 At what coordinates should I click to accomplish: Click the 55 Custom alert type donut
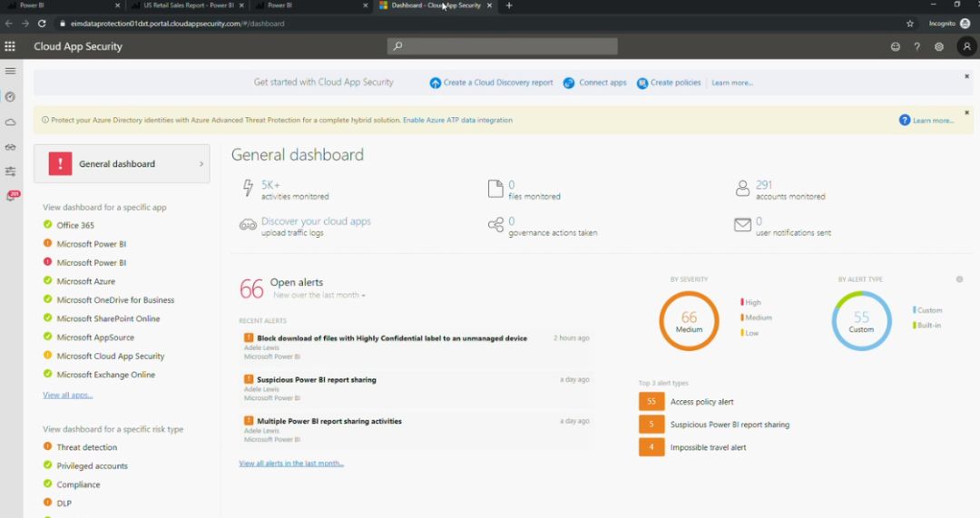(x=861, y=320)
